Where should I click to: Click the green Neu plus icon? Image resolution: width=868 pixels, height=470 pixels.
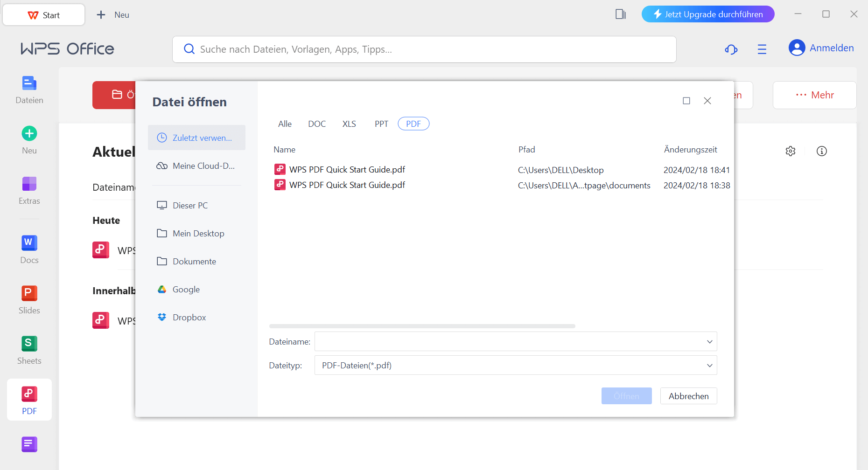(29, 134)
